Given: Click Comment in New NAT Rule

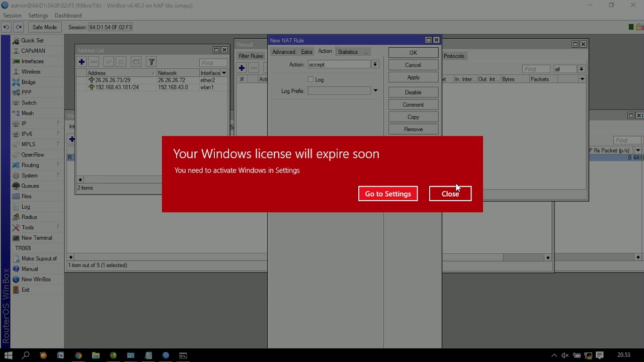Looking at the screenshot, I should click(x=413, y=105).
